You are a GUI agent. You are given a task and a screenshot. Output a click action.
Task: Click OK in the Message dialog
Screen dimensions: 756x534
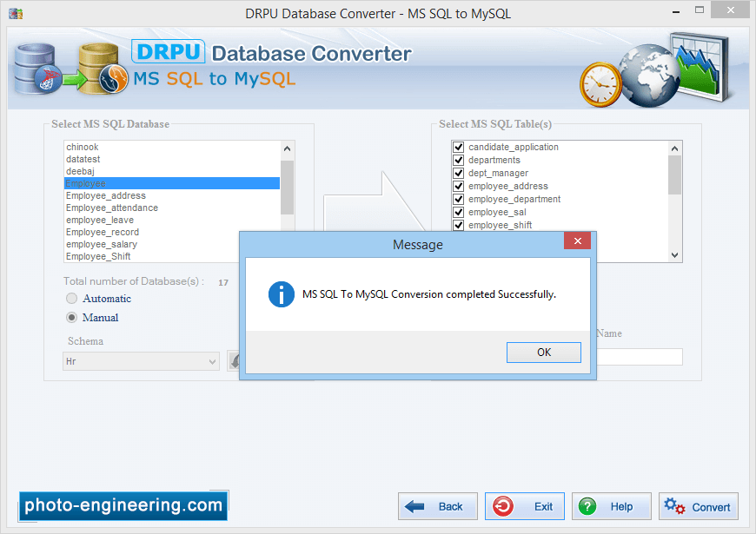click(543, 353)
